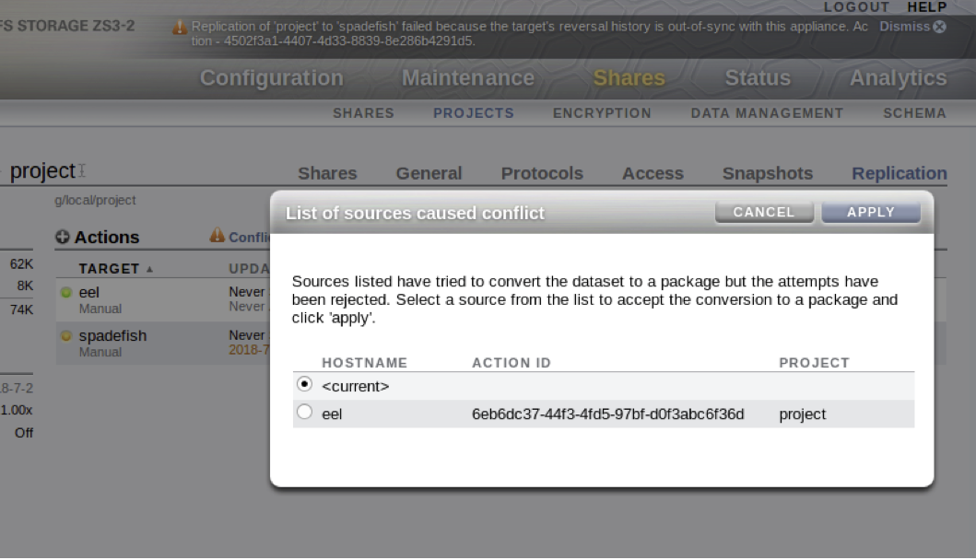Click the 74K value in sidebar
Image resolution: width=976 pixels, height=560 pixels.
click(22, 309)
